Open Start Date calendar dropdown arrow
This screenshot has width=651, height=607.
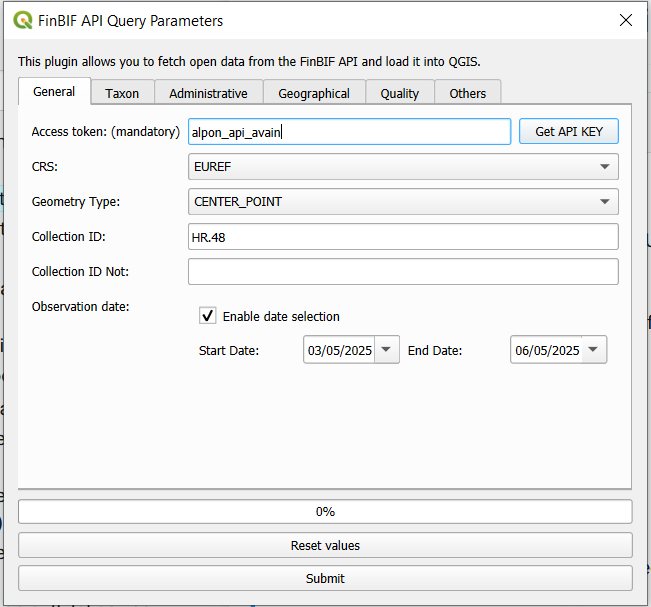point(387,350)
